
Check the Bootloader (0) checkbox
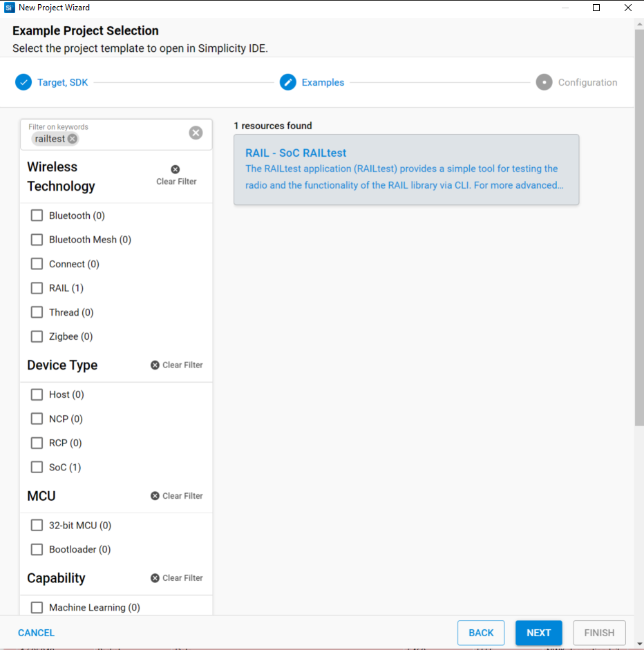click(37, 549)
